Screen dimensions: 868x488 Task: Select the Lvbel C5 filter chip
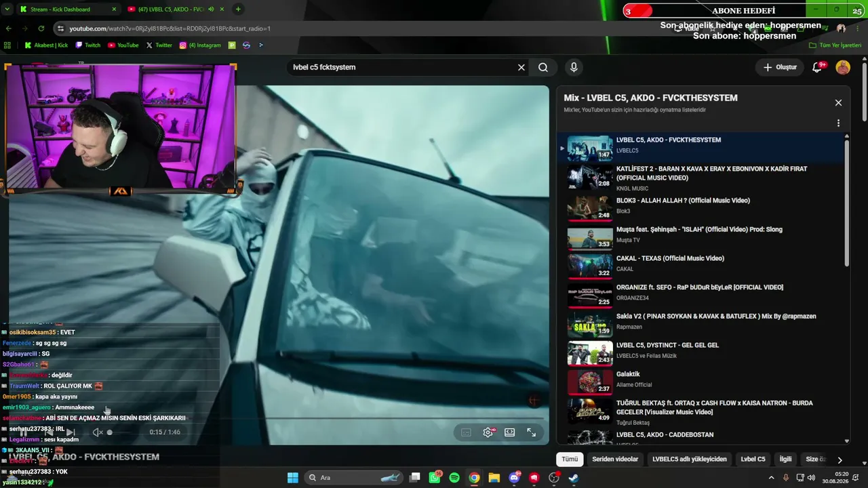tap(753, 459)
